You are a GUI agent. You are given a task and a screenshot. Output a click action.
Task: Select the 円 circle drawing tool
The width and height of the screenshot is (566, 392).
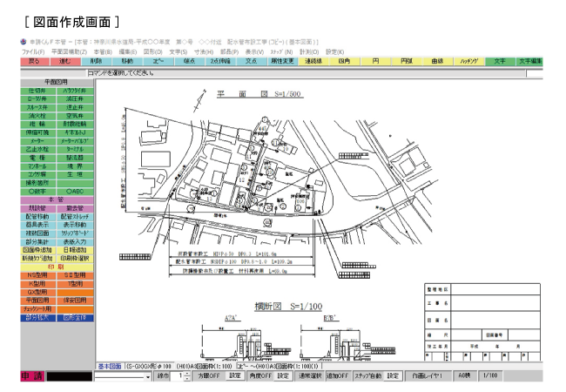click(x=375, y=63)
